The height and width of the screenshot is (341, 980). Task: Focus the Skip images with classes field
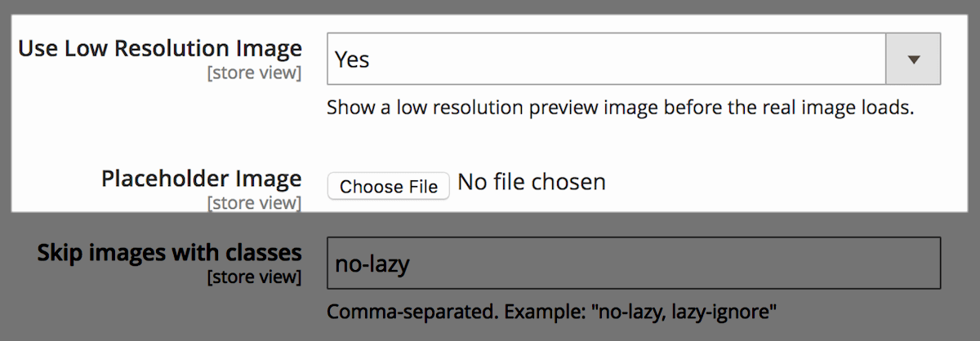(x=634, y=263)
